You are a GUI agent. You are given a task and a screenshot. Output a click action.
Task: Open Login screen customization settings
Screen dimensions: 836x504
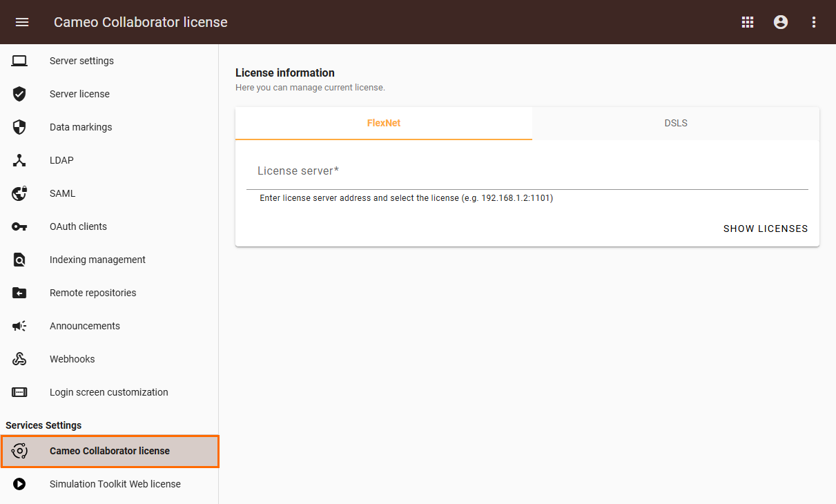point(108,392)
